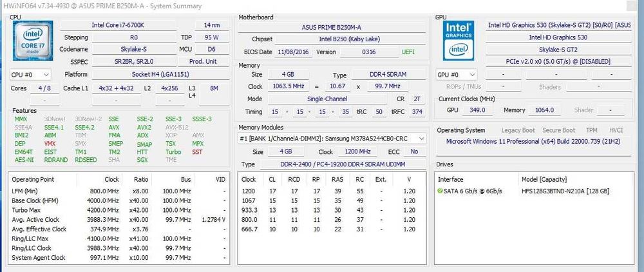Select the RDSEED feature label
644x272 pixels.
[86, 160]
